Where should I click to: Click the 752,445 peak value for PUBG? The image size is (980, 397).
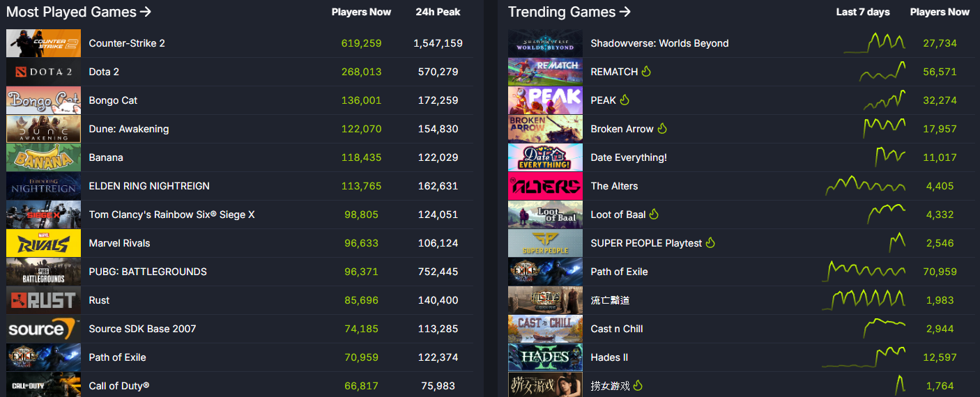[438, 272]
